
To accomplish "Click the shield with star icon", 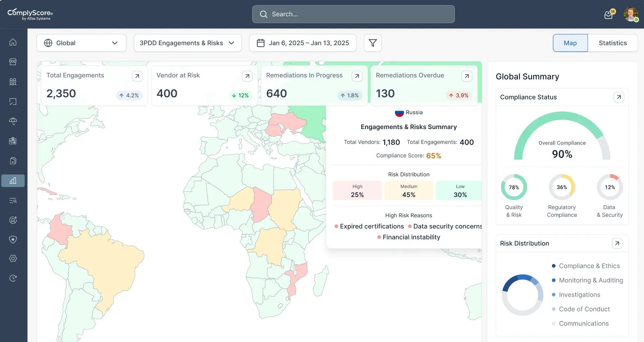I will (x=13, y=239).
